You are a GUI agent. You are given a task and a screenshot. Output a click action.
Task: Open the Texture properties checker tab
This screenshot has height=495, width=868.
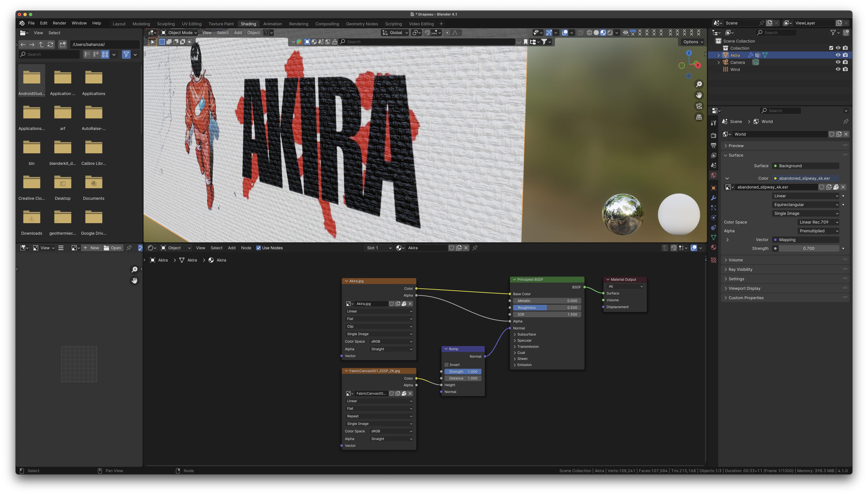coord(713,260)
